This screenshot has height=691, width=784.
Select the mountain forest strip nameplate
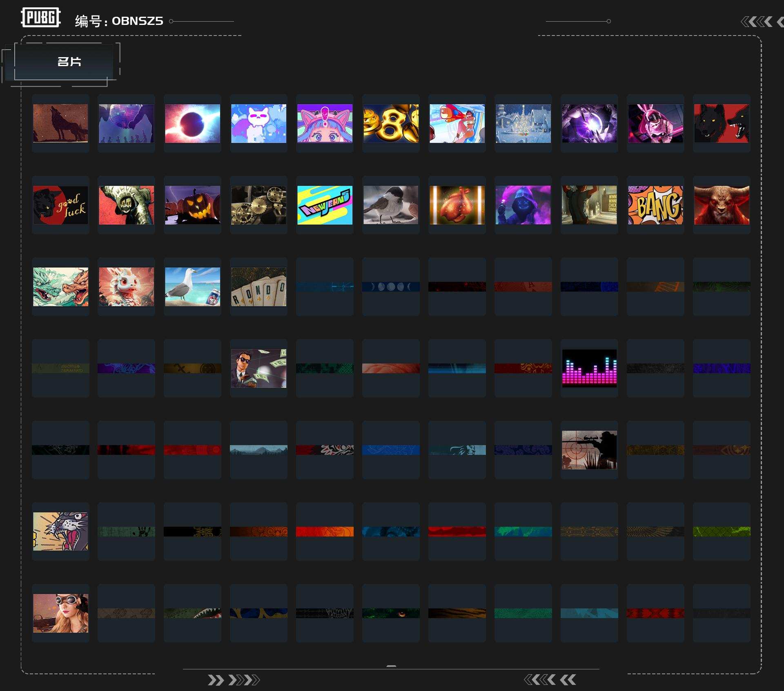[x=258, y=450]
